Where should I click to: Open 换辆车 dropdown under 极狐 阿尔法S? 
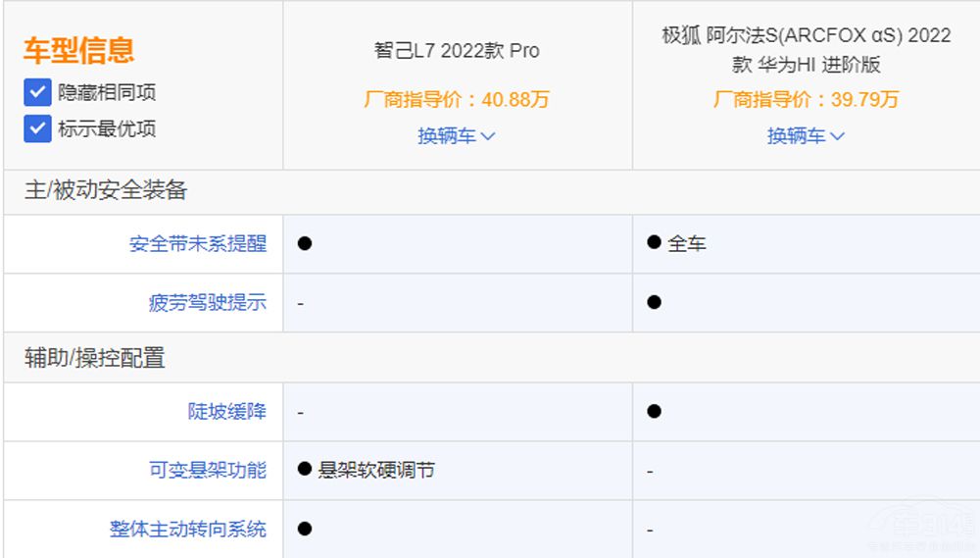tap(806, 136)
